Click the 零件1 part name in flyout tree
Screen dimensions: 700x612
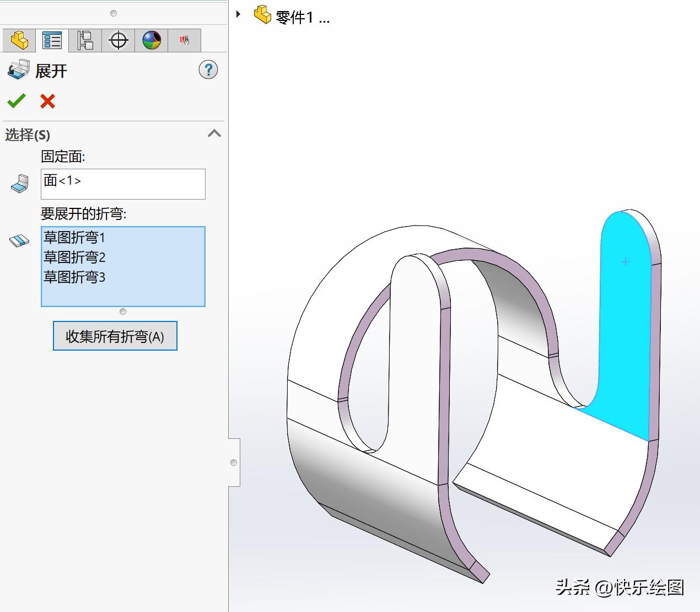[x=303, y=18]
